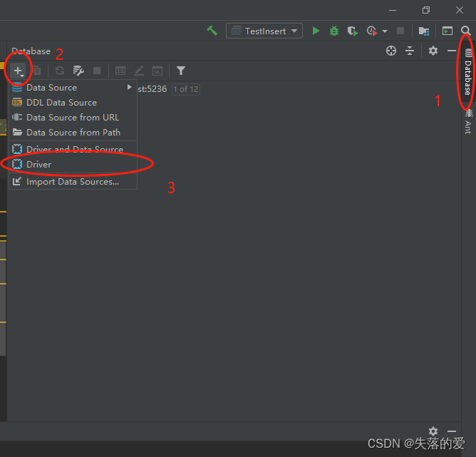This screenshot has width=476, height=457.
Task: Close the IDE window
Action: (460, 10)
